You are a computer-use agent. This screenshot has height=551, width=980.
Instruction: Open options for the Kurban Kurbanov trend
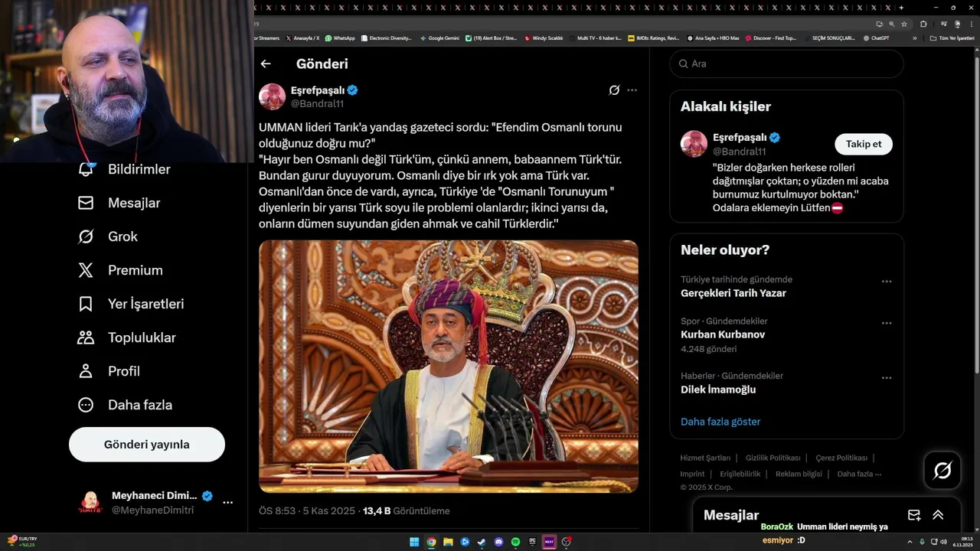tap(887, 323)
